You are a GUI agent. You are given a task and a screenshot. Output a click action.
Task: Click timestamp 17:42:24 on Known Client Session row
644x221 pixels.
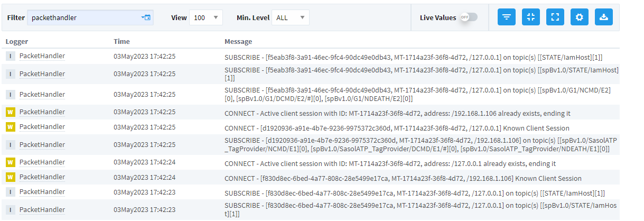coord(144,177)
